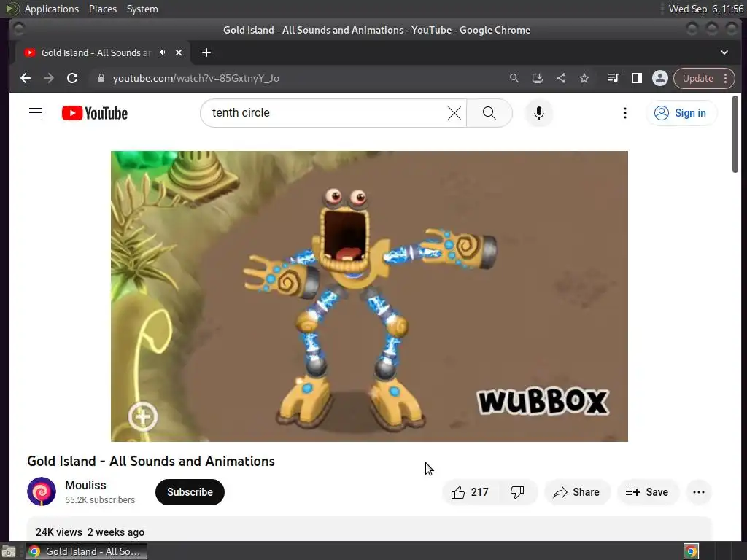Click the Update button in Chrome
Viewport: 747px width, 560px height.
click(x=697, y=78)
